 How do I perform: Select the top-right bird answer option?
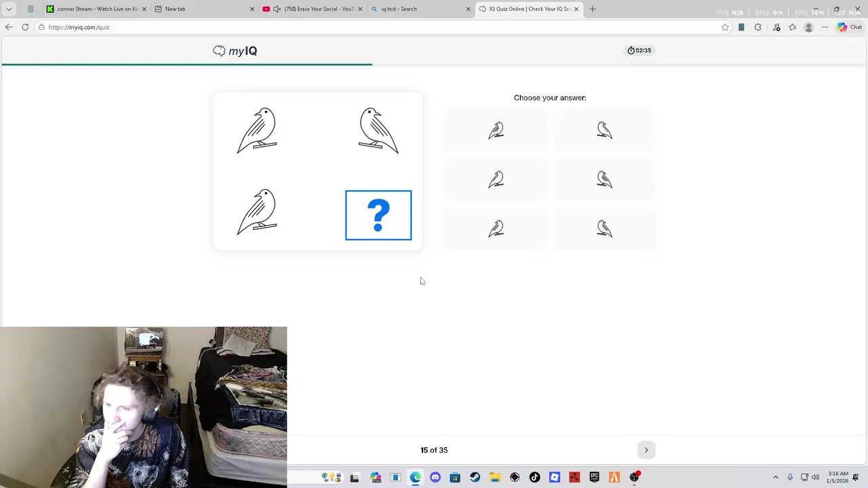tap(604, 130)
